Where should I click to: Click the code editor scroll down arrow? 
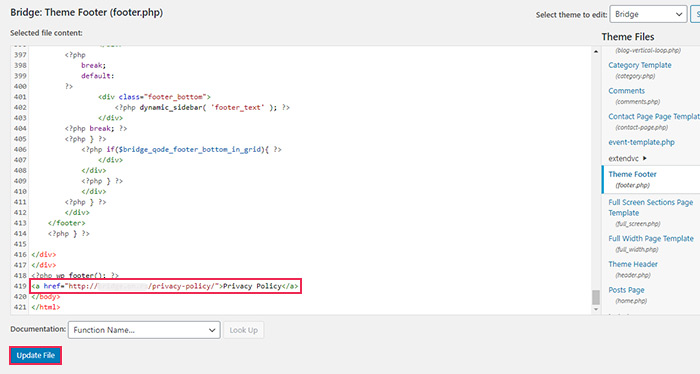(596, 309)
